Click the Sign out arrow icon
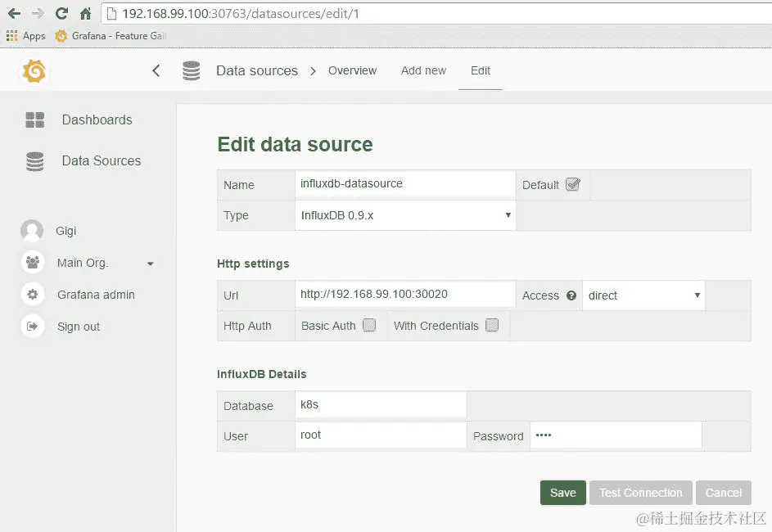Screen dimensions: 772x532 tap(33, 327)
